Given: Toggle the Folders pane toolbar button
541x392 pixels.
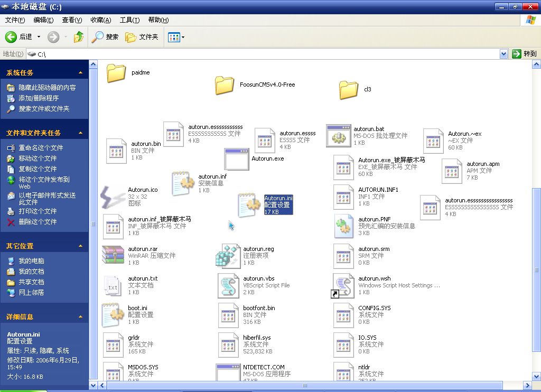Looking at the screenshot, I should tap(142, 36).
